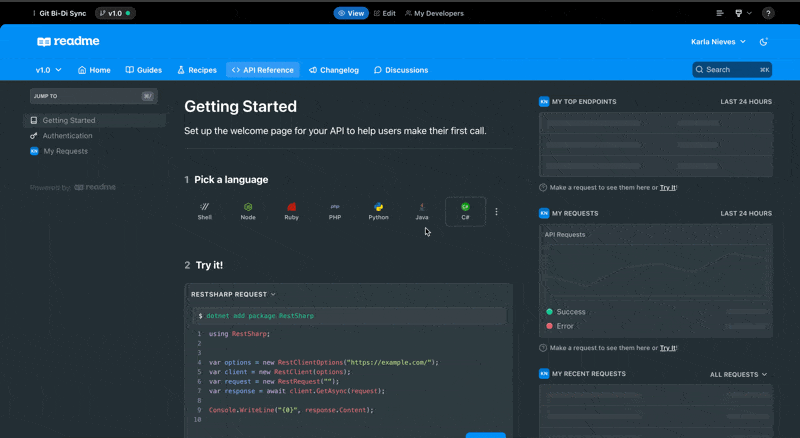Open more languages three-dot menu
This screenshot has width=800, height=438.
point(496,211)
